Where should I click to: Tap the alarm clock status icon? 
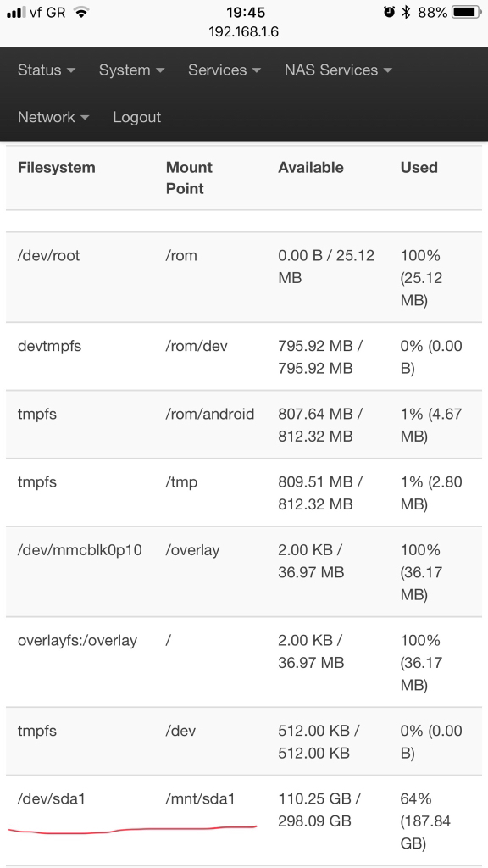[390, 12]
